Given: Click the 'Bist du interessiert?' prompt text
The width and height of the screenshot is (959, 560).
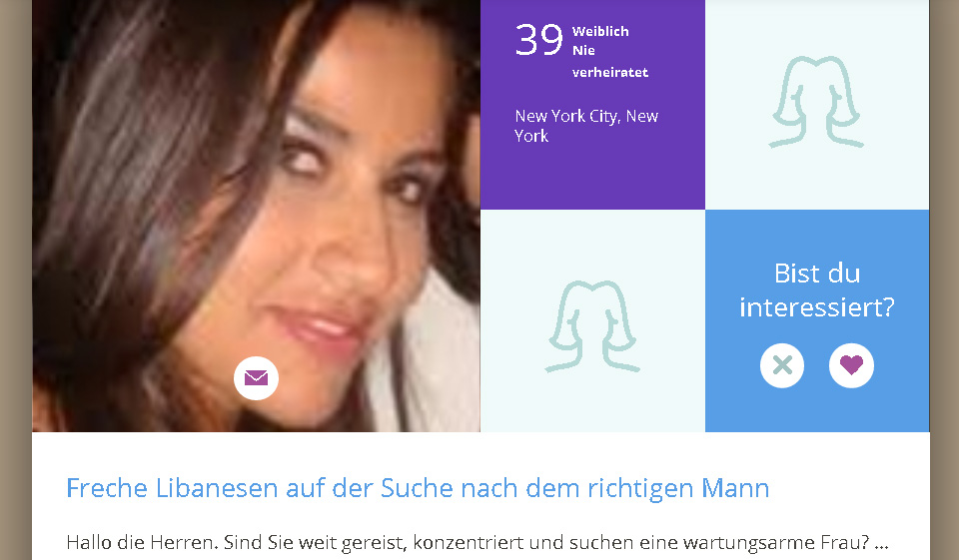Looking at the screenshot, I should coord(817,290).
